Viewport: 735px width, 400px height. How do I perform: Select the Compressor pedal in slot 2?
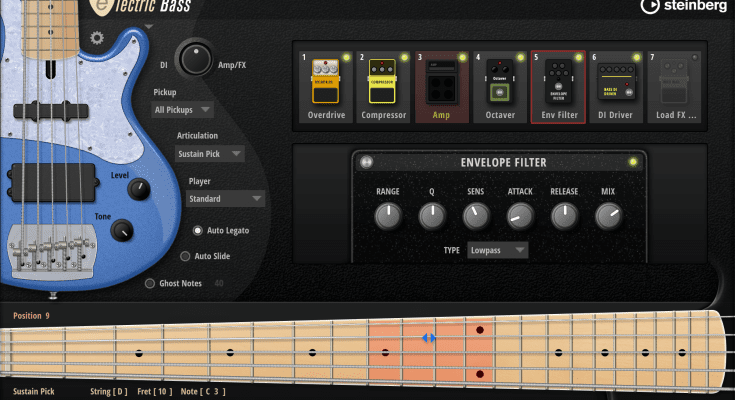383,88
